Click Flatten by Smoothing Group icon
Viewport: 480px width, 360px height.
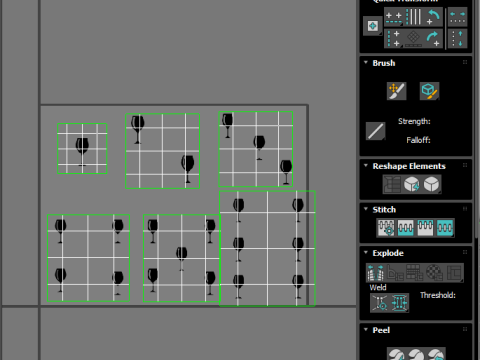click(414, 273)
